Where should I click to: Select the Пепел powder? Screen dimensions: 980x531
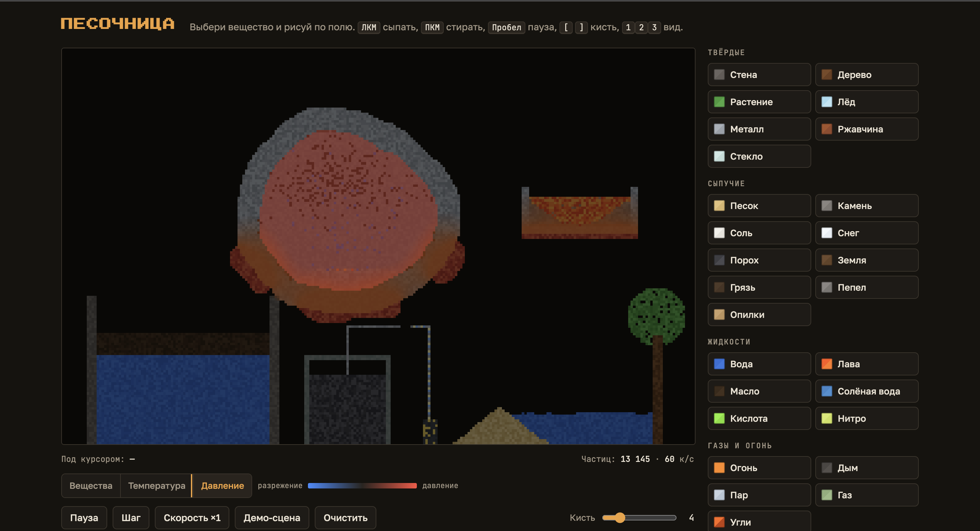pyautogui.click(x=867, y=287)
